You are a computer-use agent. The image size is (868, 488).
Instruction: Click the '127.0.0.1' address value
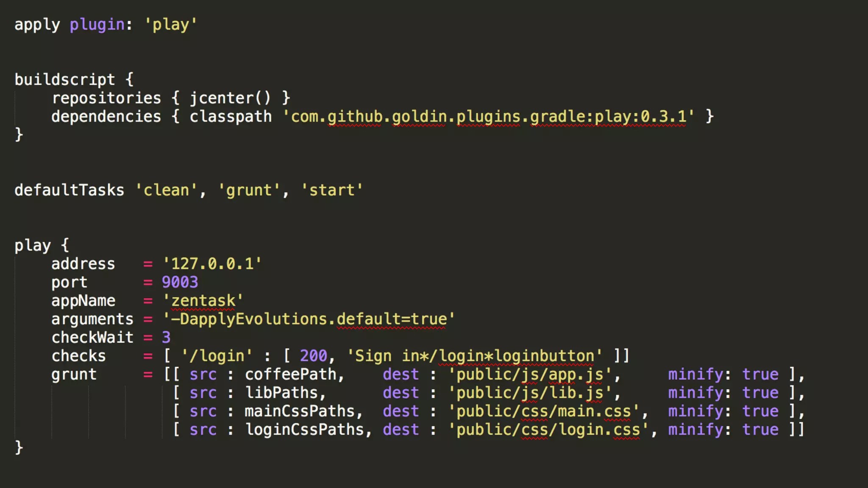point(212,264)
